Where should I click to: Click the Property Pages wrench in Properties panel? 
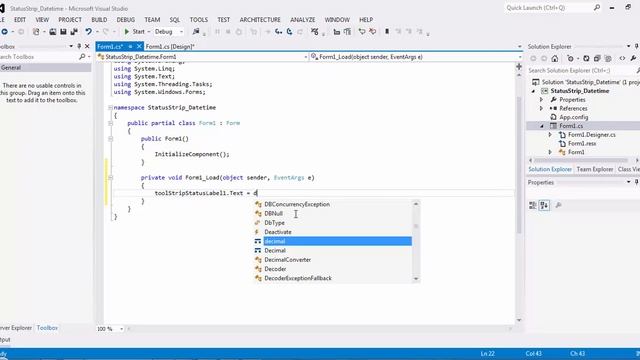click(x=558, y=205)
